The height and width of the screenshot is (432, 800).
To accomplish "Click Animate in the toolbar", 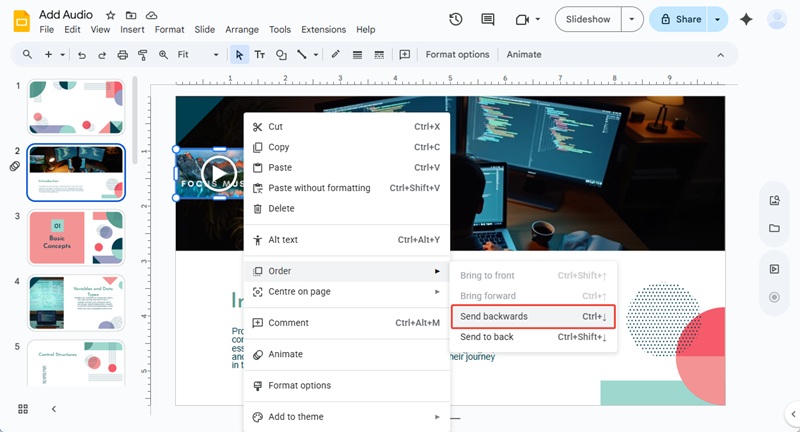I will 524,55.
